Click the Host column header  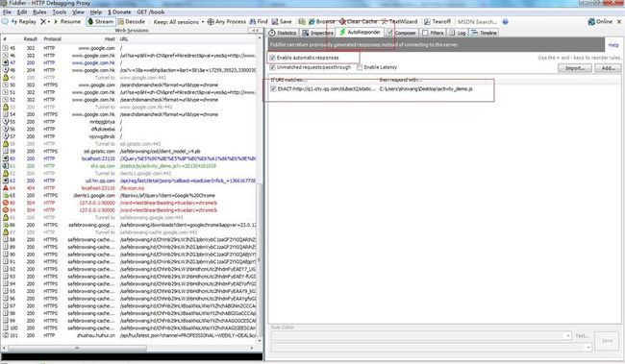point(110,39)
